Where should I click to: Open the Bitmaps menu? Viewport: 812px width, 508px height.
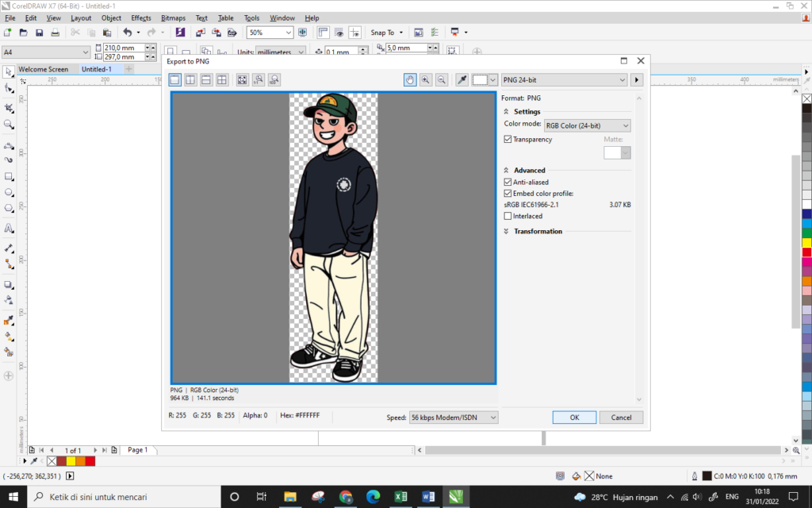point(173,17)
